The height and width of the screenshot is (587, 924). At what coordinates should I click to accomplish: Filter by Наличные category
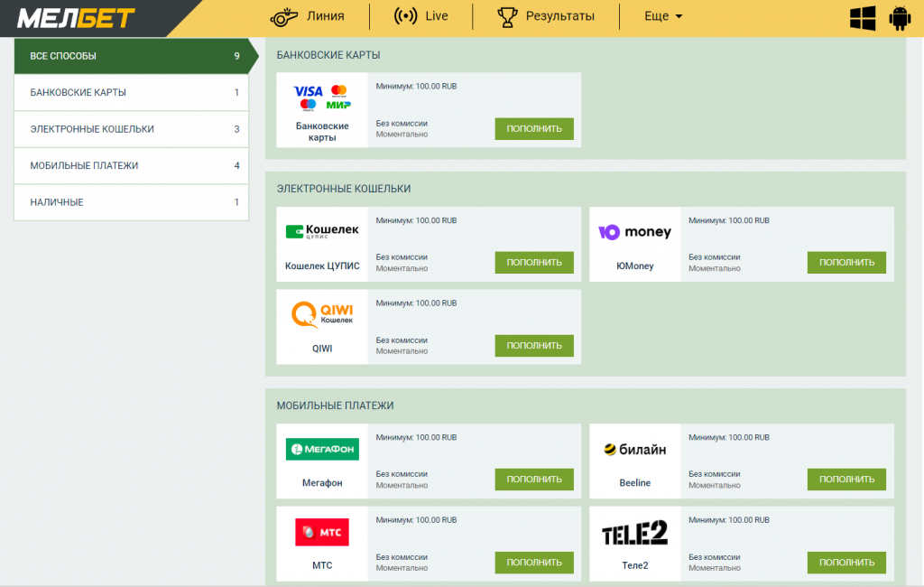pos(132,202)
